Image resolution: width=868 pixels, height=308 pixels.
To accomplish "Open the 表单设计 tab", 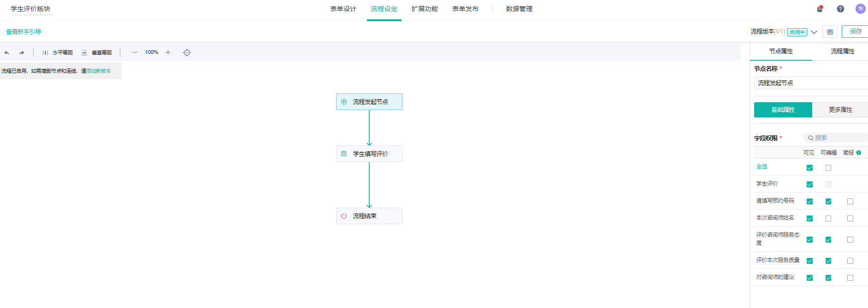I will 343,9.
